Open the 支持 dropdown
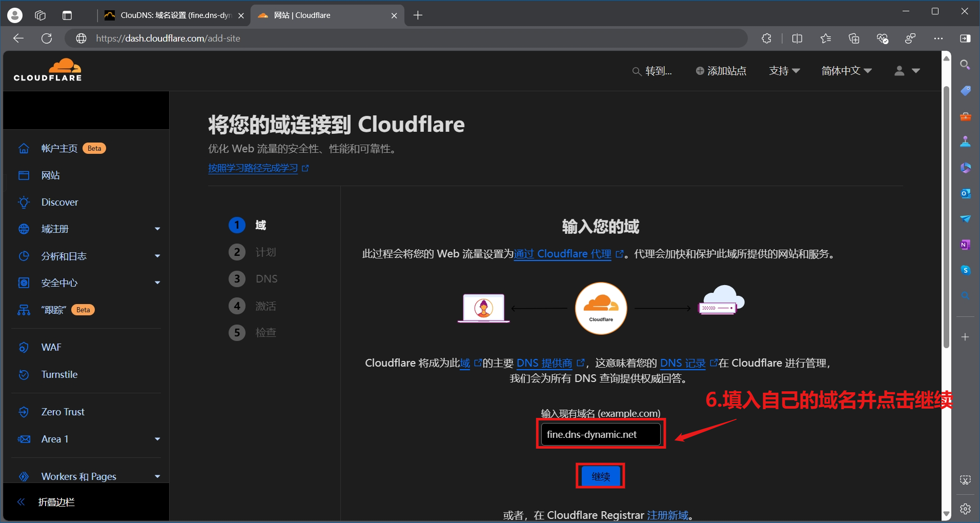The width and height of the screenshot is (980, 523). coord(784,71)
